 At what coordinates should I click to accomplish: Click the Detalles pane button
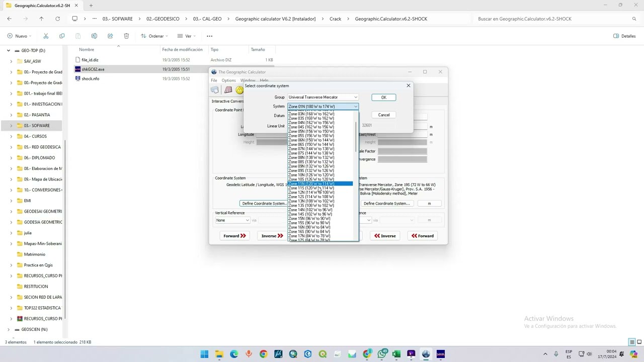tap(624, 36)
